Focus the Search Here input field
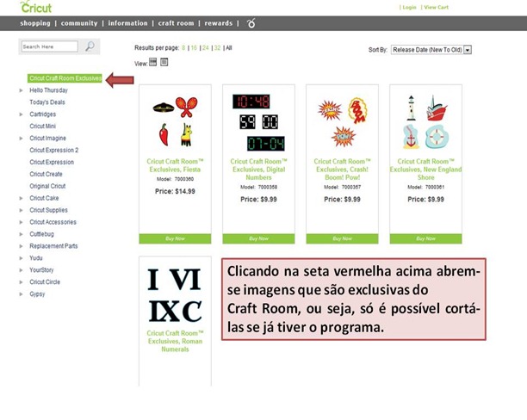This screenshot has height=420, width=527. [50, 46]
